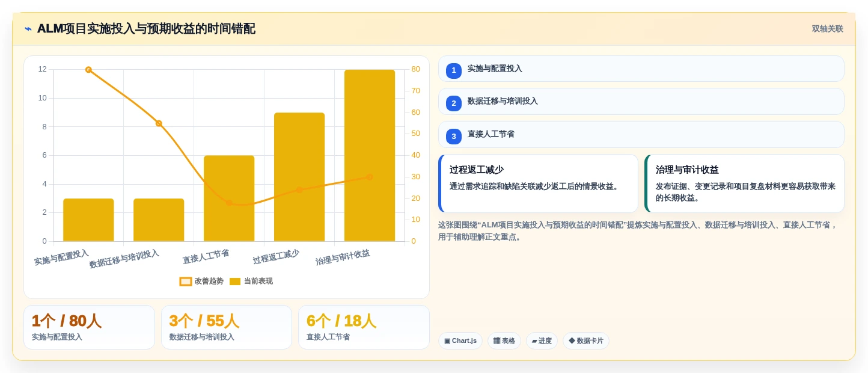Click the trend line point at value 18
868x373 pixels.
pos(229,203)
